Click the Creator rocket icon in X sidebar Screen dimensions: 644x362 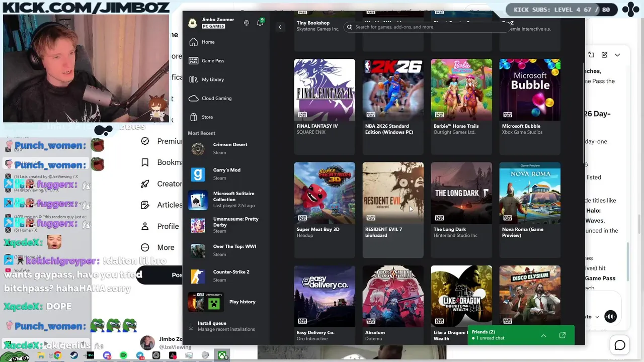145,184
